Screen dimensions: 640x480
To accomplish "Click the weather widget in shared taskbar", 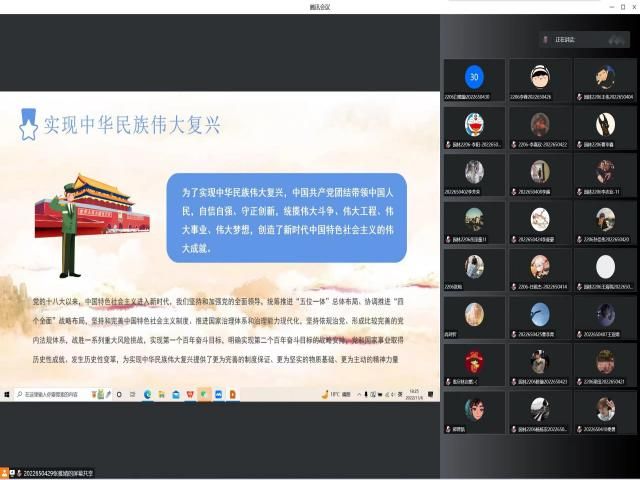I will pyautogui.click(x=336, y=394).
